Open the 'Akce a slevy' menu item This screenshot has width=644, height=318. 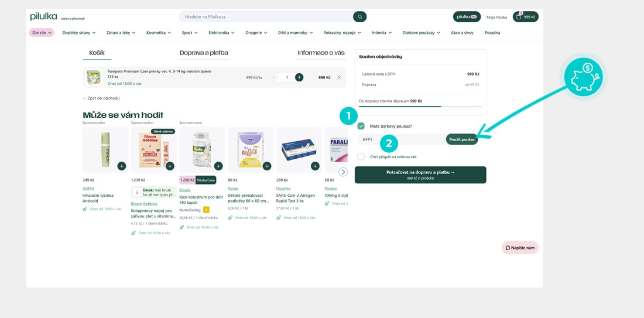click(x=462, y=33)
